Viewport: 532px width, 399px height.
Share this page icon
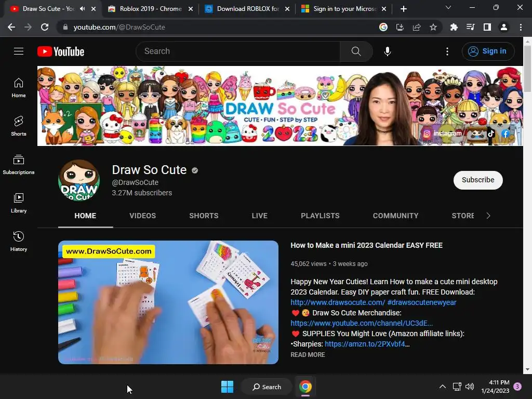pos(417,27)
